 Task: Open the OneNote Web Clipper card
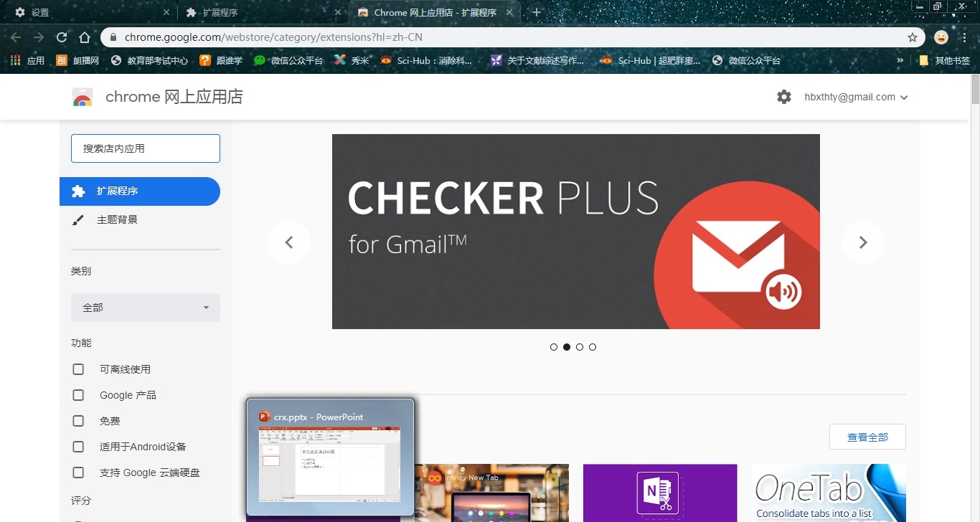click(x=660, y=493)
